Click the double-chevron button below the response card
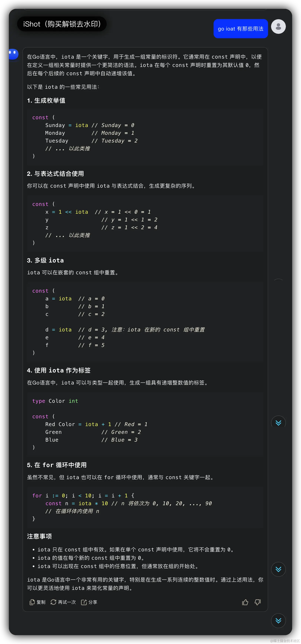The height and width of the screenshot is (644, 301). tap(278, 621)
